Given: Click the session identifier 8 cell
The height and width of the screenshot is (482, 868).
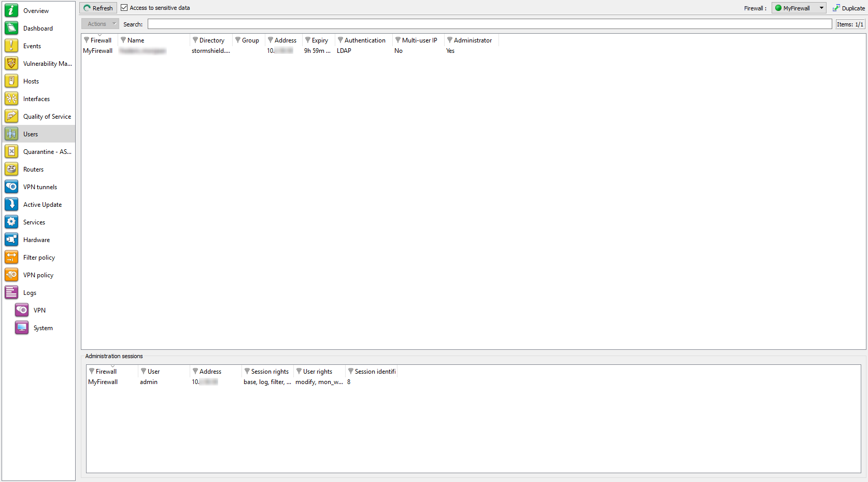Looking at the screenshot, I should [349, 382].
